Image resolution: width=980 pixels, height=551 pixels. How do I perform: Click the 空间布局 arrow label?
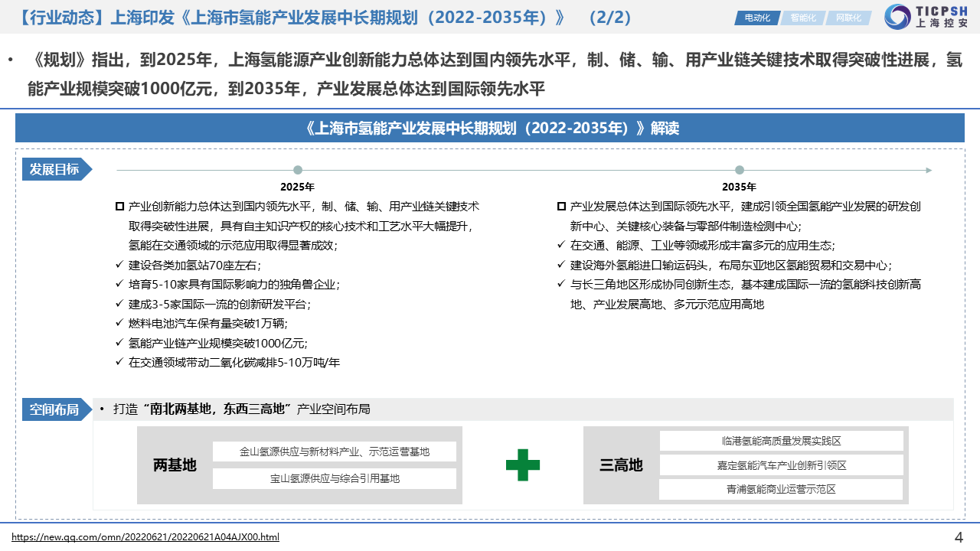[55, 409]
